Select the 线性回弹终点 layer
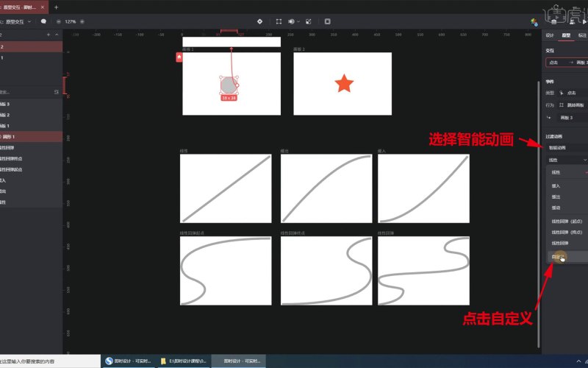The image size is (588, 368). click(31, 158)
